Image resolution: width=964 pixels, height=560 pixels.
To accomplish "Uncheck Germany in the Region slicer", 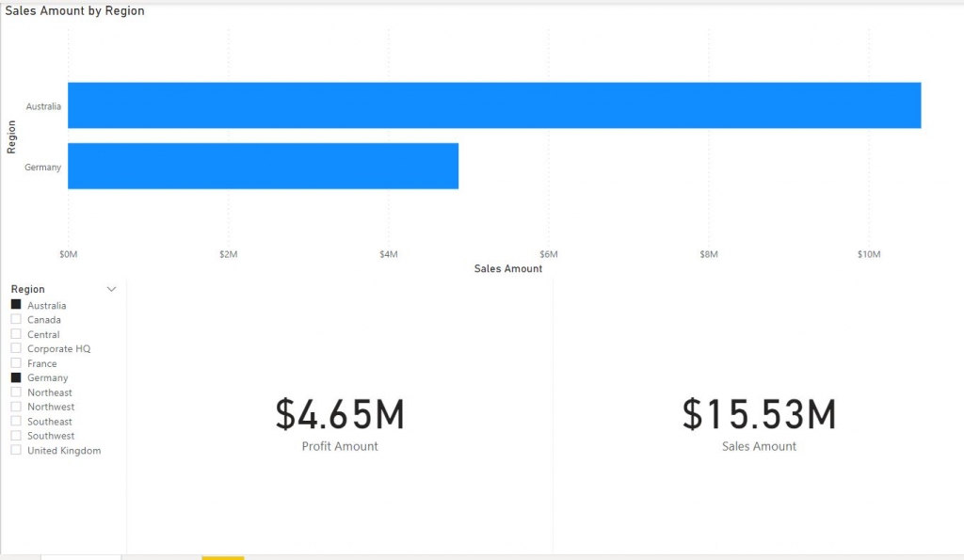I will click(14, 376).
